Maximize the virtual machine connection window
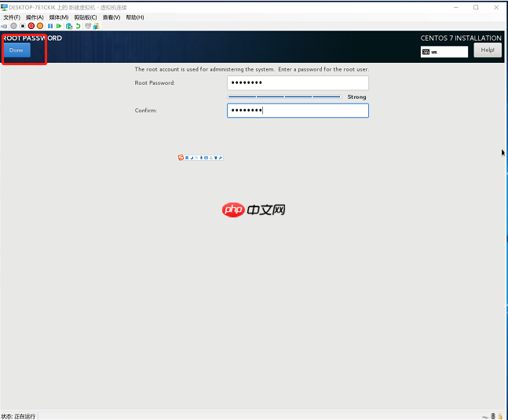This screenshot has height=420, width=508. click(476, 7)
